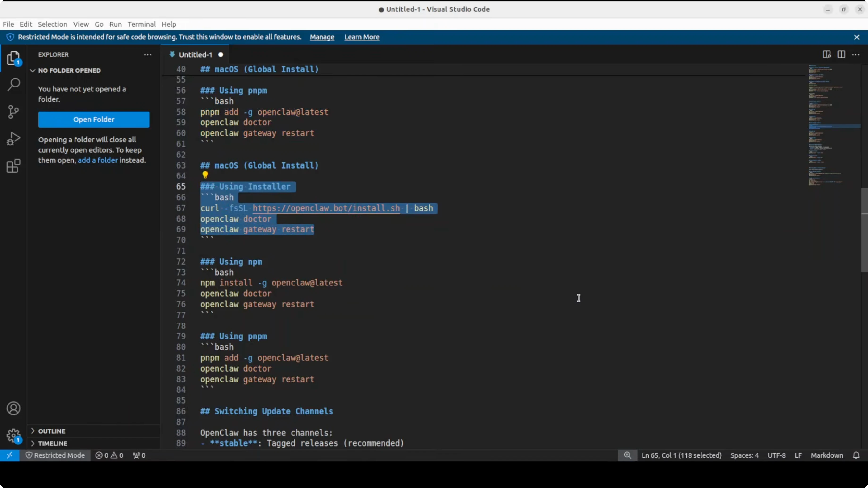Click the lightbulb quick fix at line 64
The height and width of the screenshot is (488, 868).
[x=205, y=175]
